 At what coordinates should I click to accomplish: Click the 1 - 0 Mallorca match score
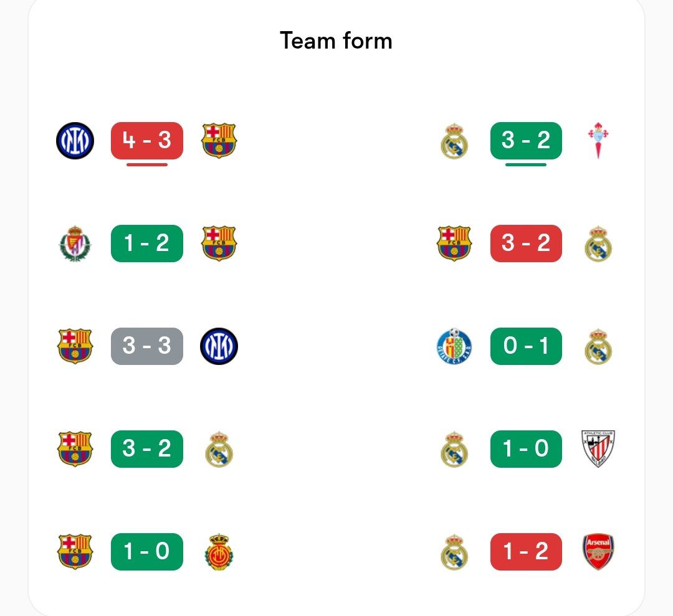(x=147, y=552)
